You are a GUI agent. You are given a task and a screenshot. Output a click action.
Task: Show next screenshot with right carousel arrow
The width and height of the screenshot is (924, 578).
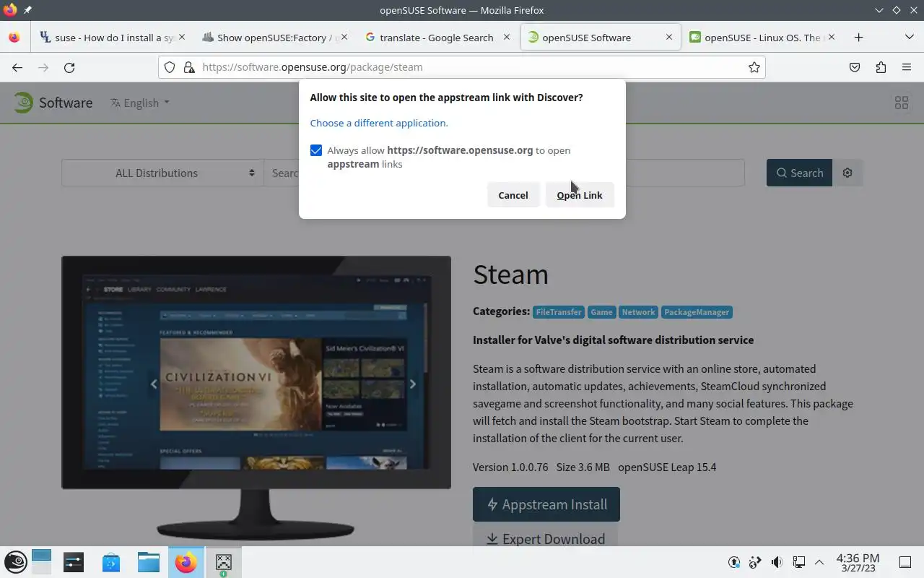click(x=412, y=384)
